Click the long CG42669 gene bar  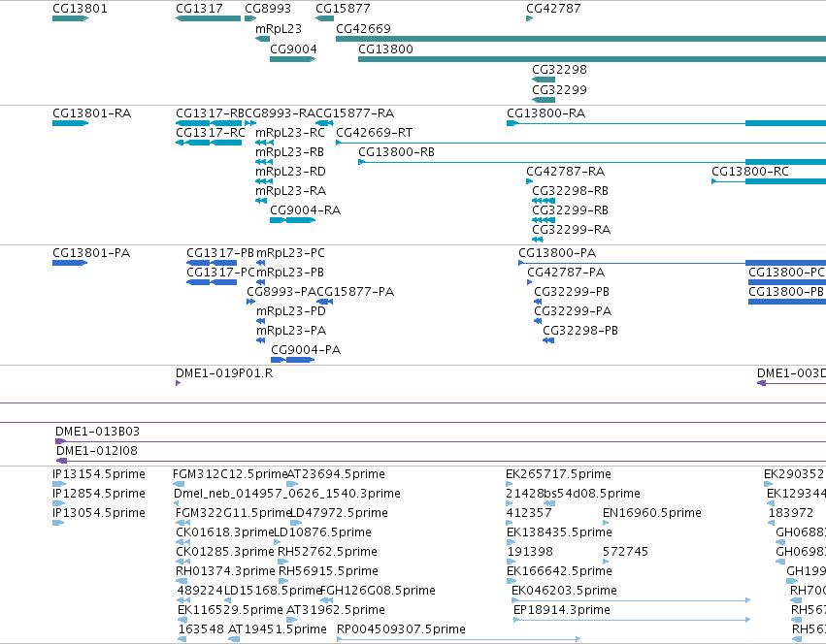[581, 39]
